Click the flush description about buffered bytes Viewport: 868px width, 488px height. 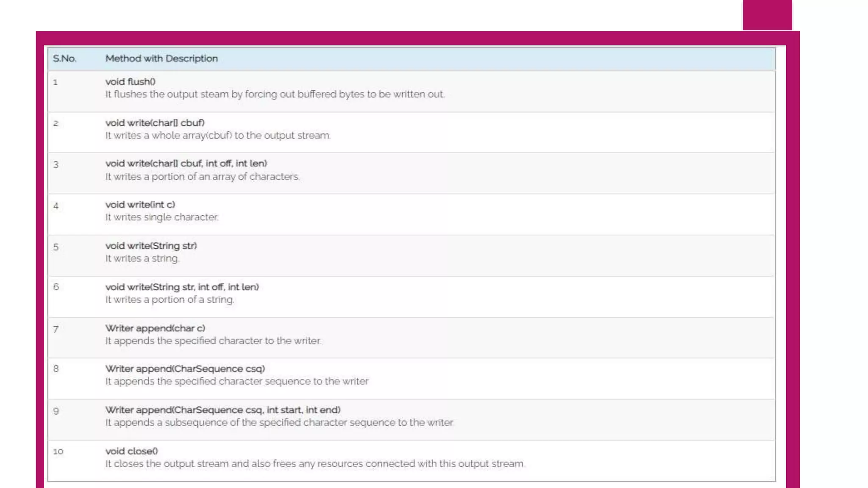275,94
